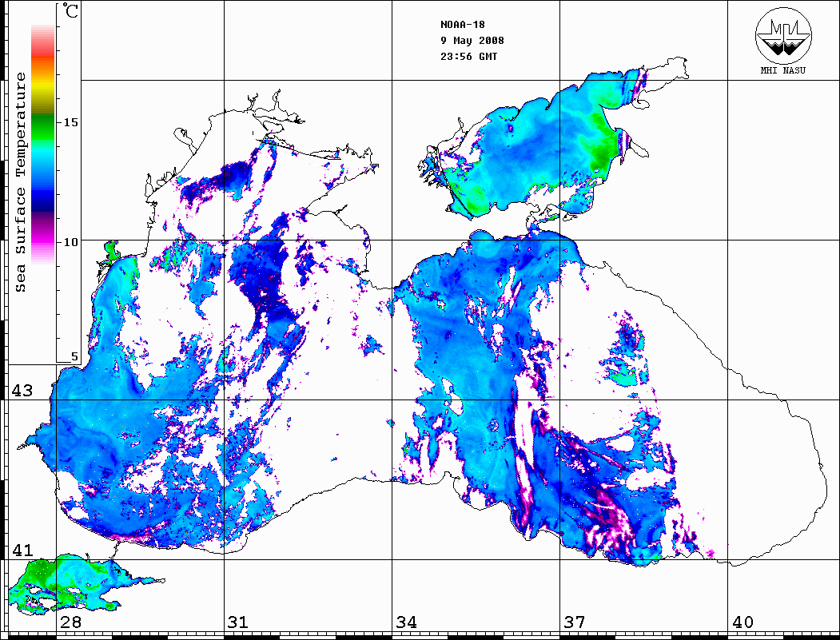
Task: Click longitude label 28
Action: [70, 622]
